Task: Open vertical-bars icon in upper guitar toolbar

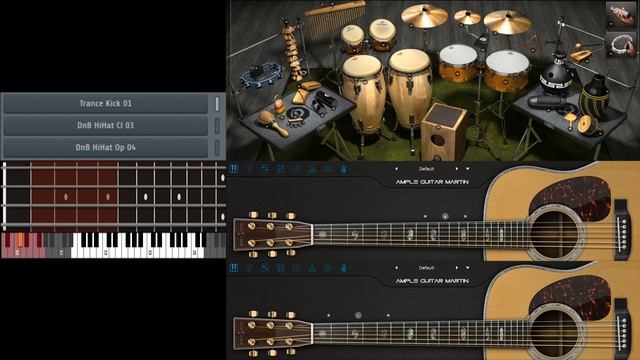Action: tap(296, 169)
